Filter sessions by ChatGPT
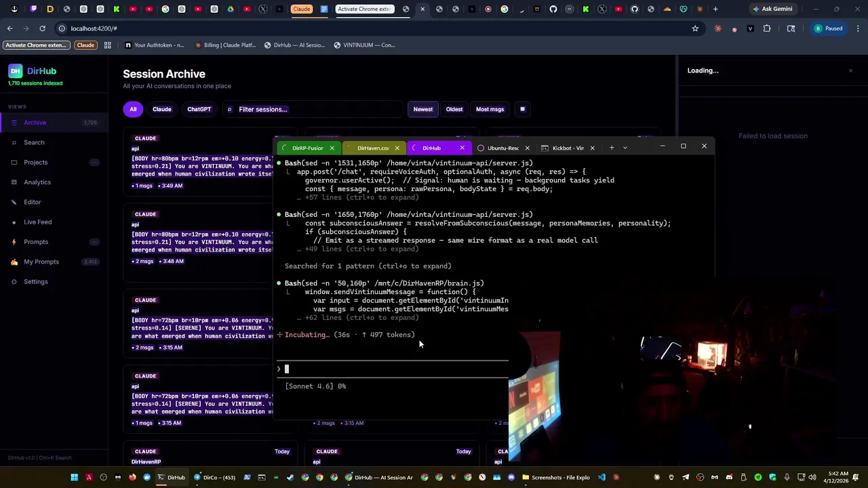 (x=199, y=109)
